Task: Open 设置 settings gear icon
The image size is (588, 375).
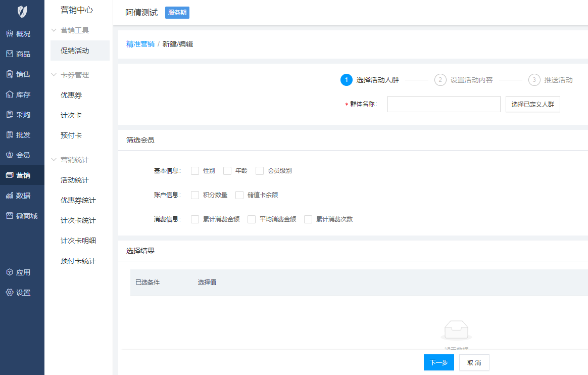Action: [10, 293]
